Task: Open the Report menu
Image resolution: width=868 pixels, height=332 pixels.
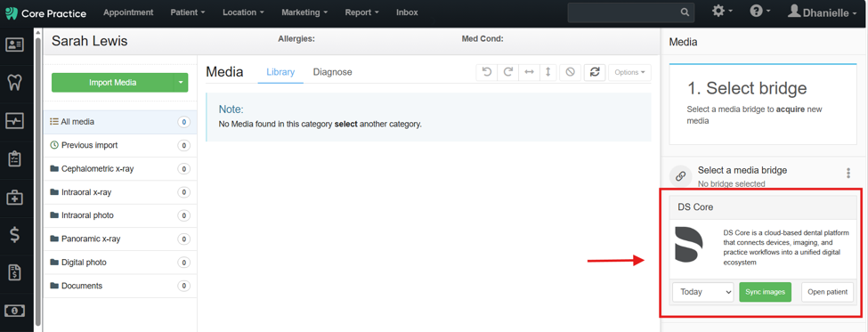Action: 362,12
